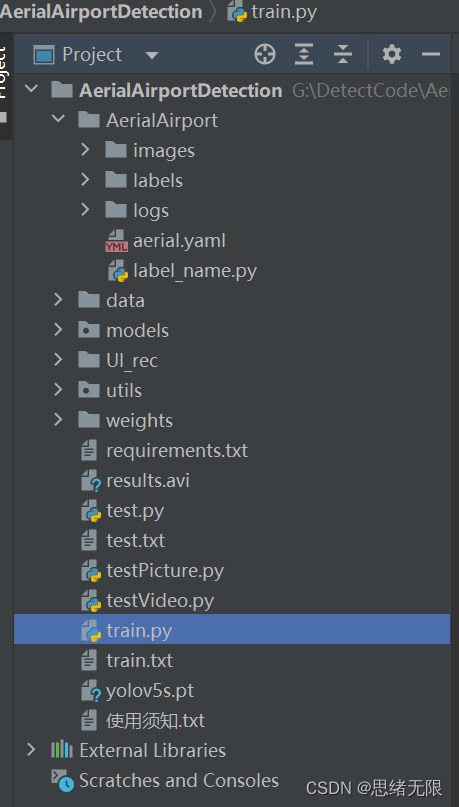Screen dimensions: 459x807
Task: Click AerialAirportDetection in the breadcrumb path
Action: point(101,12)
